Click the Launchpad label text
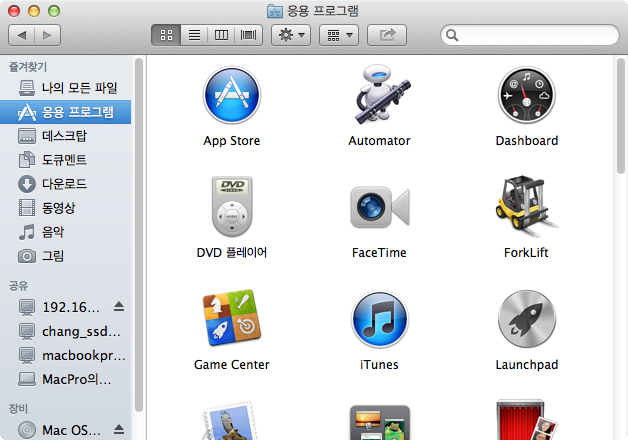 tap(526, 365)
